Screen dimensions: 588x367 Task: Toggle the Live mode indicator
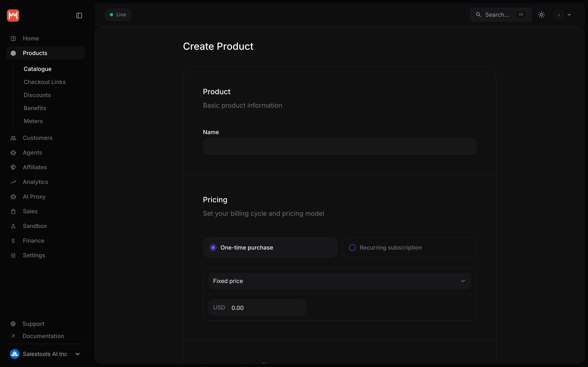118,15
